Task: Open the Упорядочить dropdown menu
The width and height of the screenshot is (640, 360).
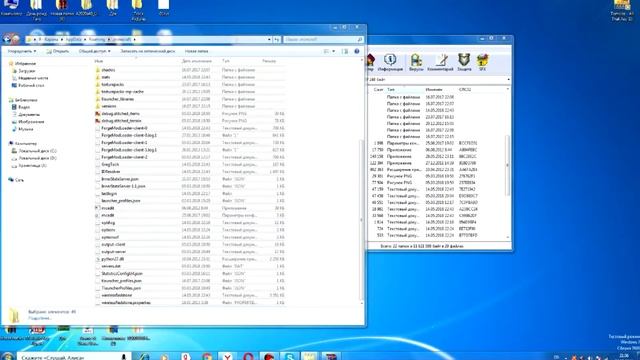Action: click(22, 51)
